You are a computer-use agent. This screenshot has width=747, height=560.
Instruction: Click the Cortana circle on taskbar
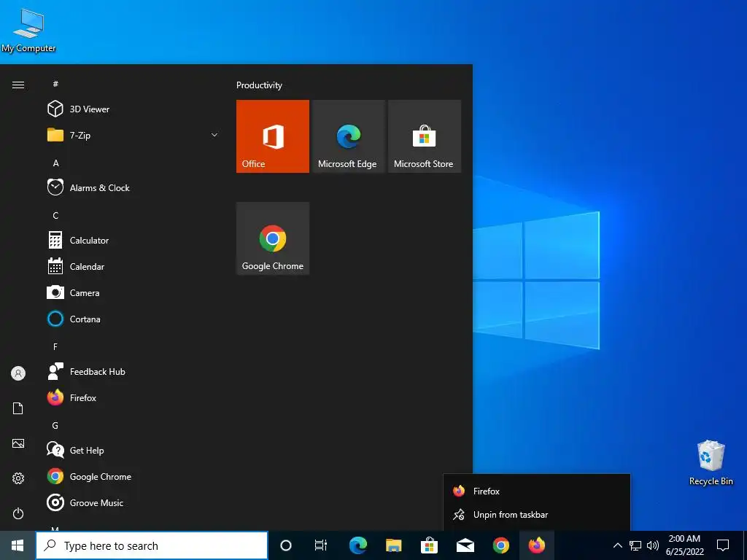pos(286,545)
